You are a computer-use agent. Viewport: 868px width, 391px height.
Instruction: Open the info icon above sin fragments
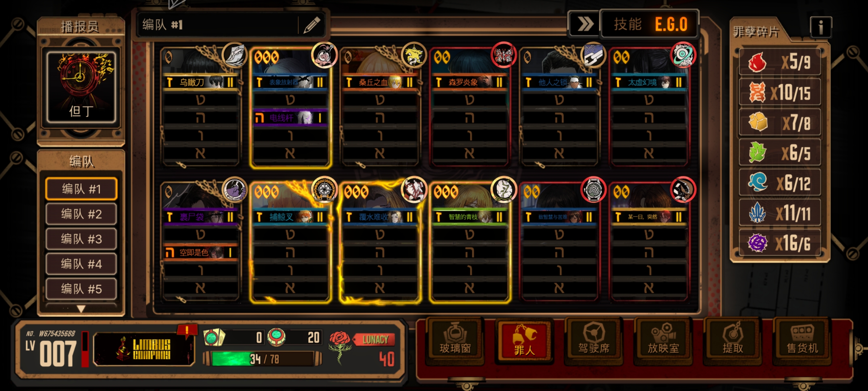click(821, 27)
